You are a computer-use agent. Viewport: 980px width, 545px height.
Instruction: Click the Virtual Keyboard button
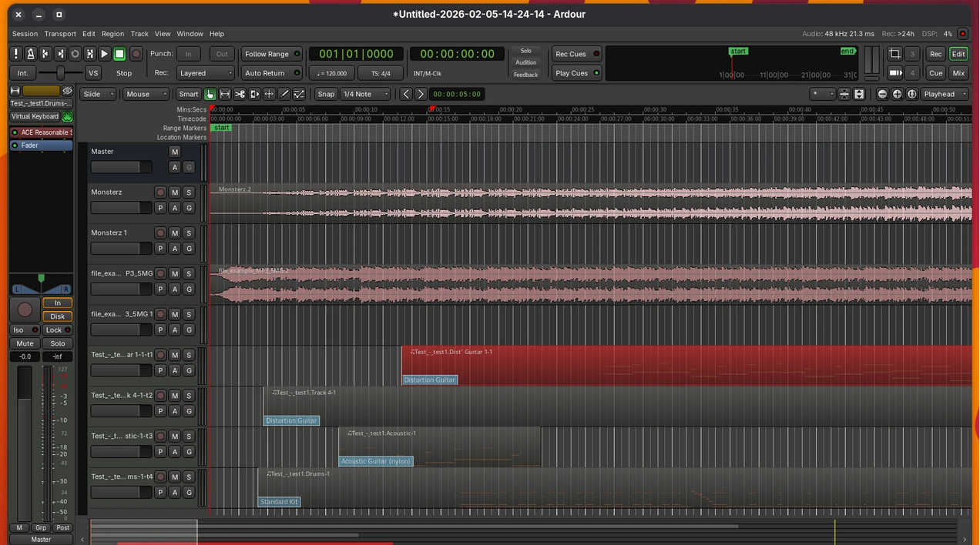click(35, 116)
